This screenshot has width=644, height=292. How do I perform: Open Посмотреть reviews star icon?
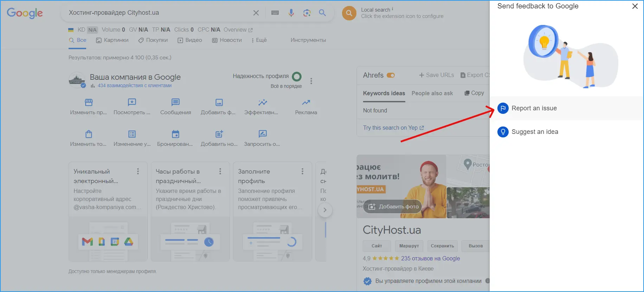coord(132,102)
